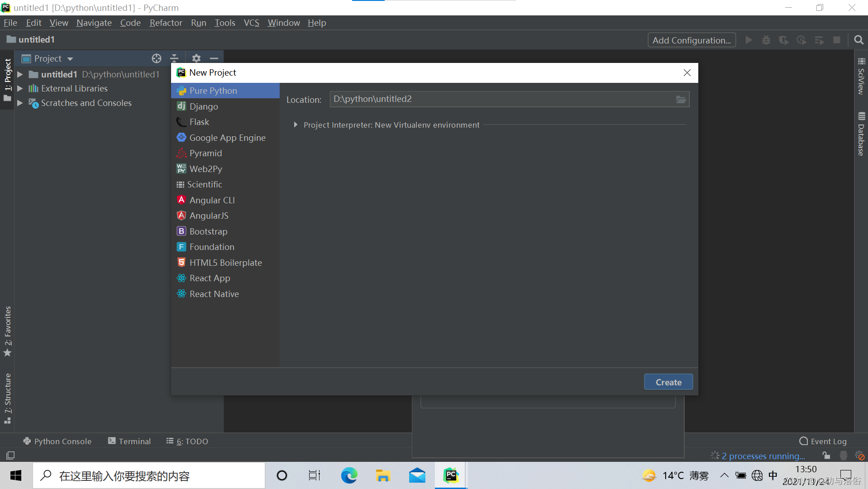The height and width of the screenshot is (489, 868).
Task: Open Event Log
Action: [x=823, y=441]
